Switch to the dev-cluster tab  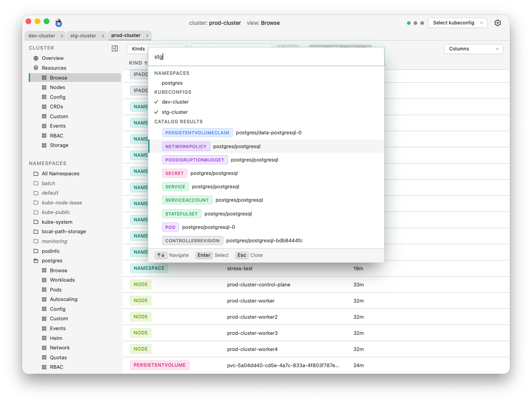[42, 36]
